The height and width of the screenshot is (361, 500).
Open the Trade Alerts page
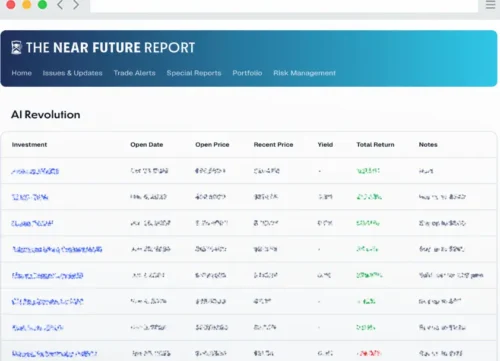pyautogui.click(x=134, y=73)
